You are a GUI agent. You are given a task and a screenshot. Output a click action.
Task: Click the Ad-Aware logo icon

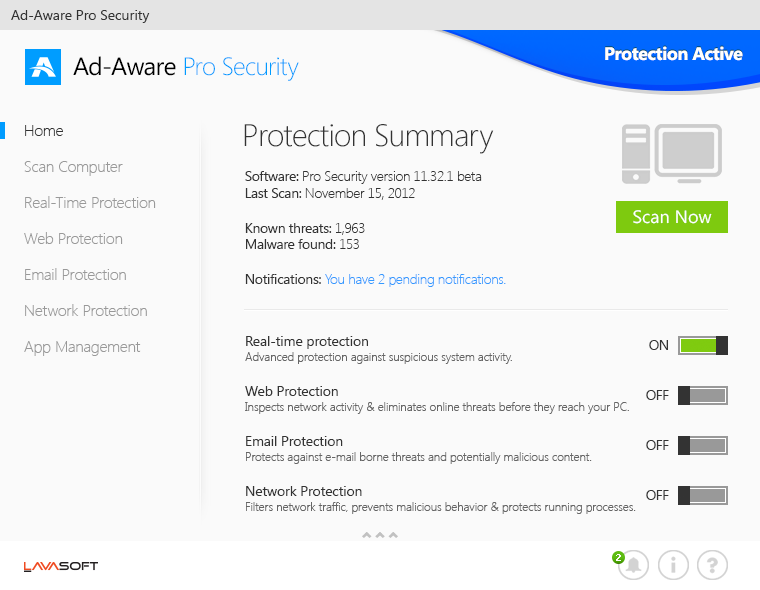point(43,67)
